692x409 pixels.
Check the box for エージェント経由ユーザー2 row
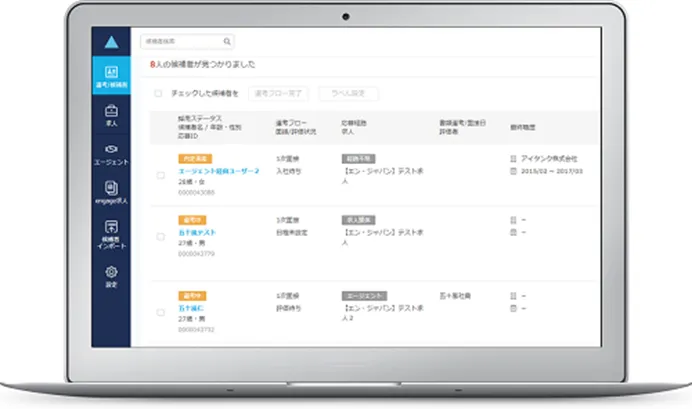click(x=160, y=175)
